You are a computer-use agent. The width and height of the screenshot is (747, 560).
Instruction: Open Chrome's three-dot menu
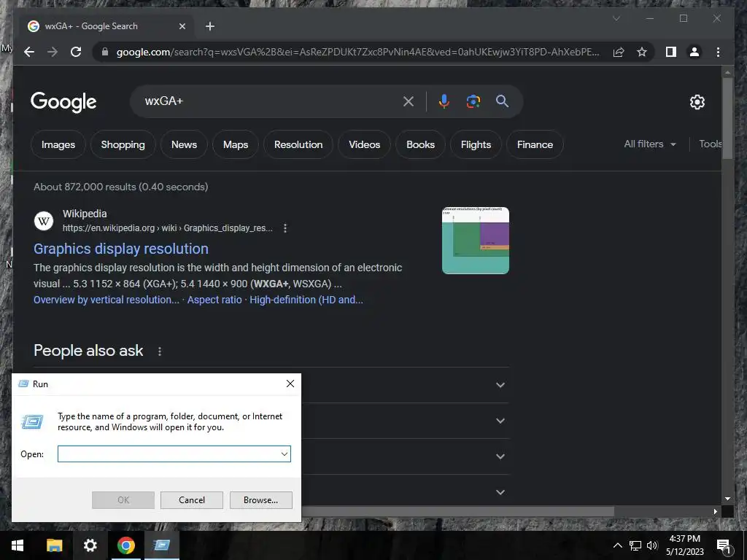(718, 52)
